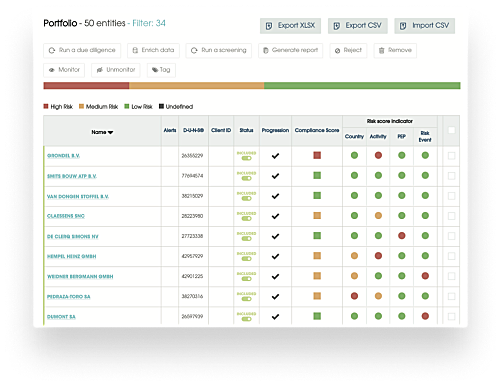Open the Van Dongen Stoffel B.V. link
The image size is (501, 386).
[x=78, y=196]
